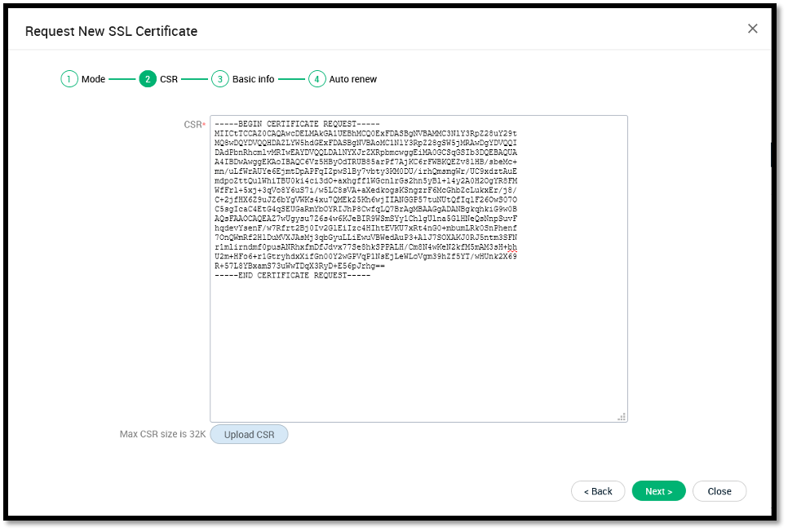
Task: Close the dialog with the X icon
Action: [x=752, y=29]
